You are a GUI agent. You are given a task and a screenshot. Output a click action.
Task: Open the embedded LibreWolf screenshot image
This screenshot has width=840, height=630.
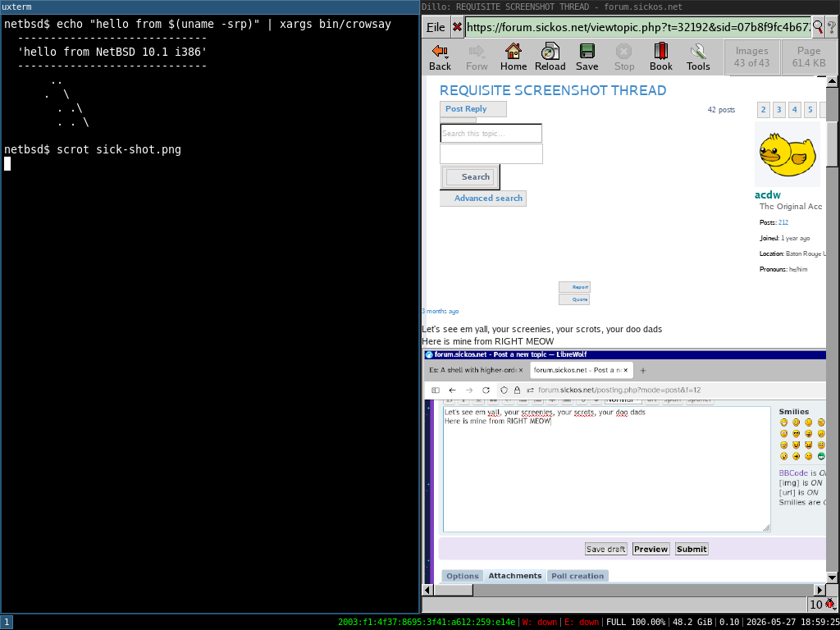pyautogui.click(x=624, y=466)
